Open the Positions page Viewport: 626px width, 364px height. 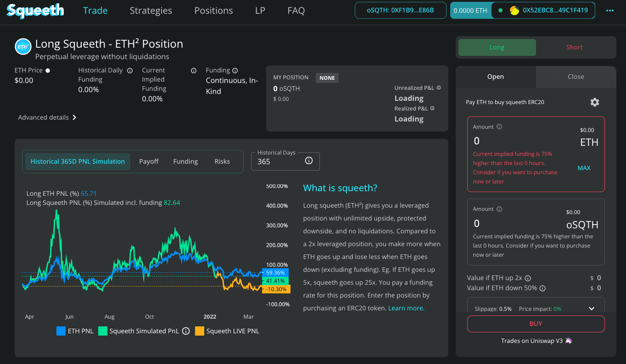(213, 11)
